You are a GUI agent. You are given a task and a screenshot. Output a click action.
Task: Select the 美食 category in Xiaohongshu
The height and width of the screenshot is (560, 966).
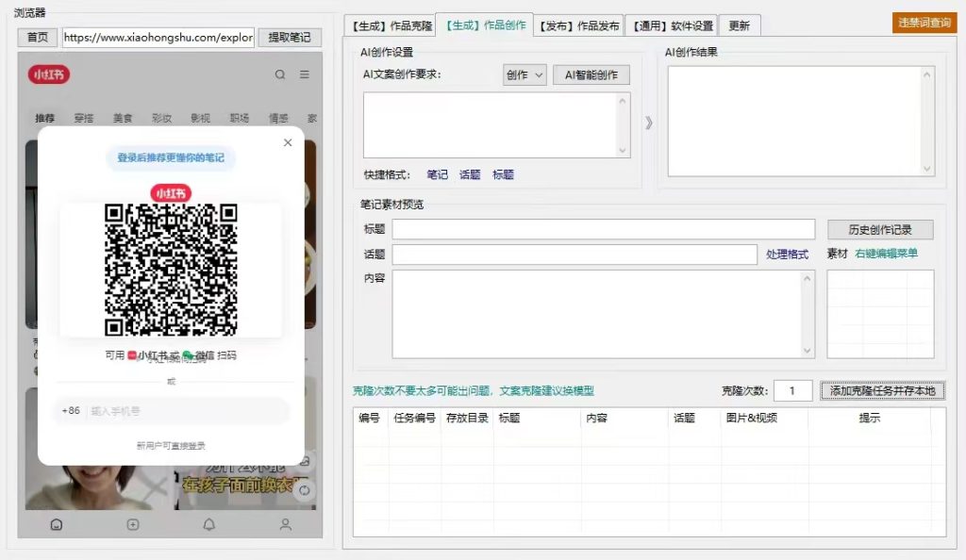(x=121, y=117)
